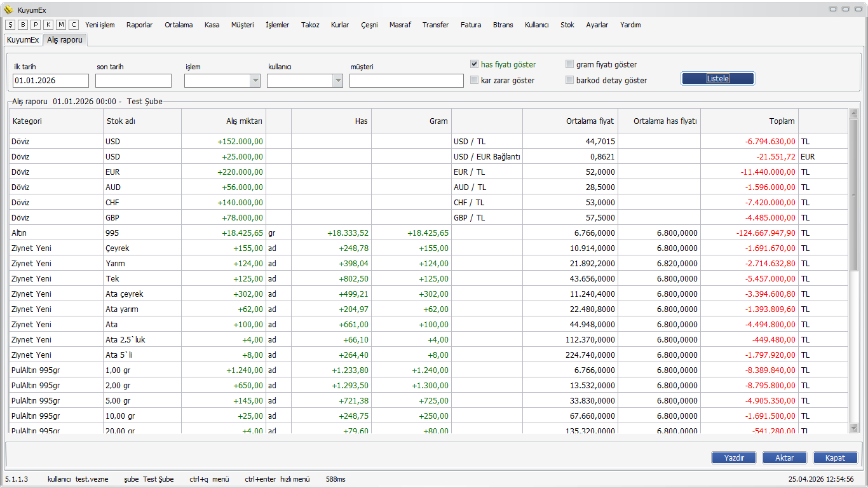The image size is (868, 488).
Task: Enable kar zarar göster option
Action: pyautogui.click(x=474, y=80)
